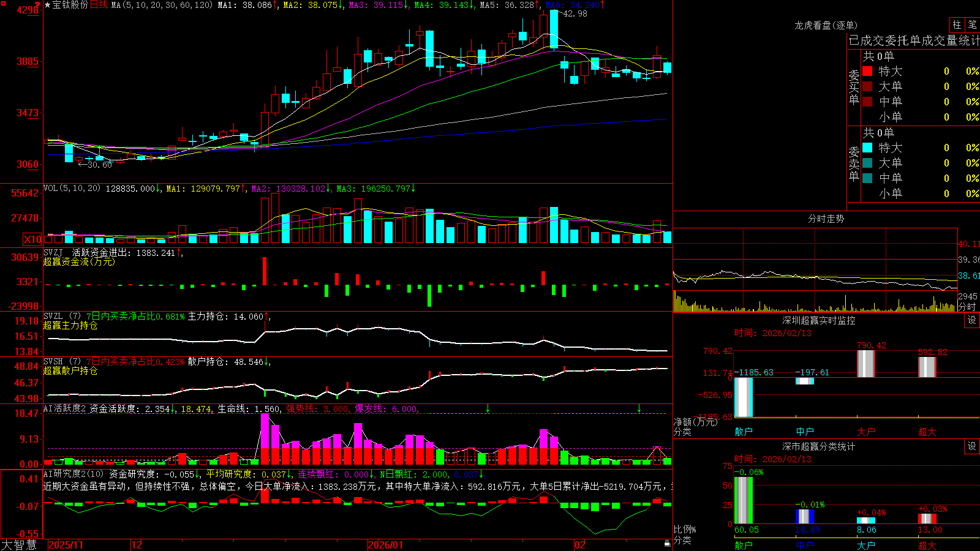Click the star icon before 宝钛股份
The image size is (980, 551).
coord(47,5)
